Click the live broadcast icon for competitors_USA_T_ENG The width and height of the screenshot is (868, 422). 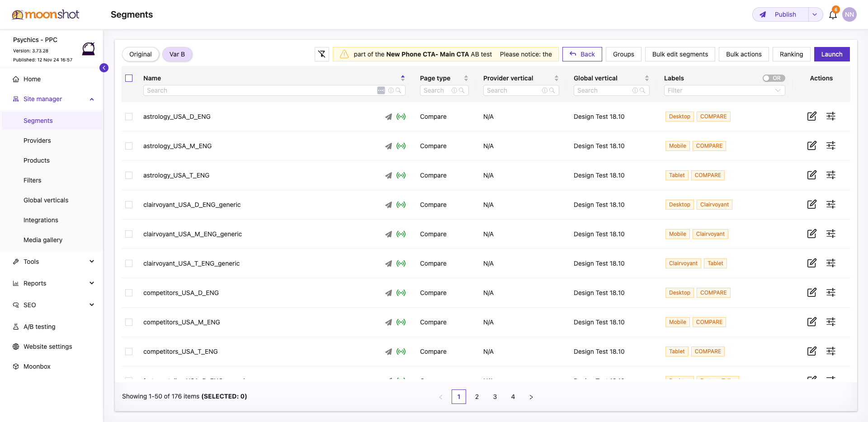click(x=401, y=352)
